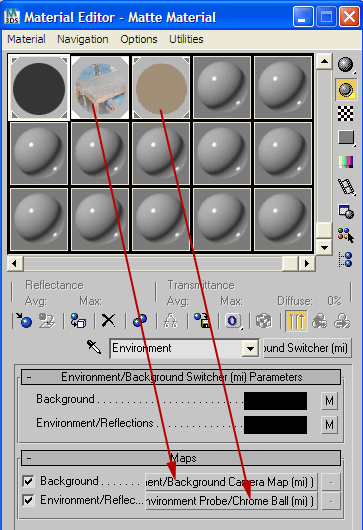Click the Put to Library icon
The width and height of the screenshot is (363, 530).
[202, 320]
